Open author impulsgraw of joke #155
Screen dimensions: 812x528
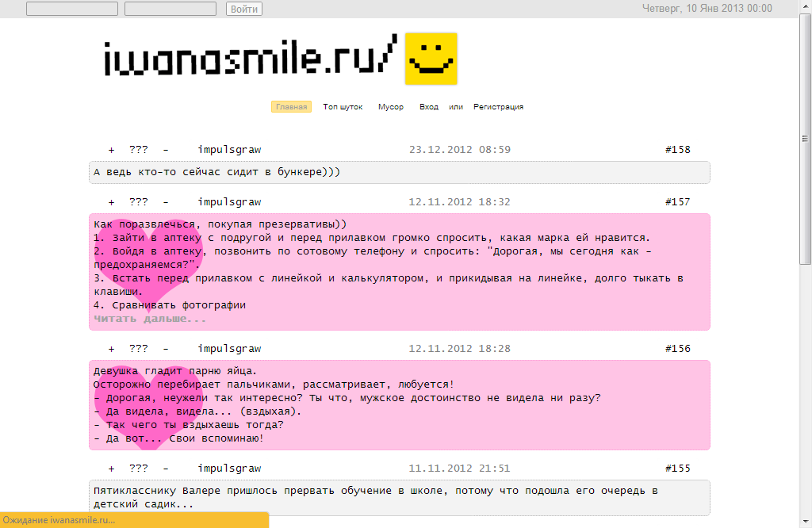point(229,469)
